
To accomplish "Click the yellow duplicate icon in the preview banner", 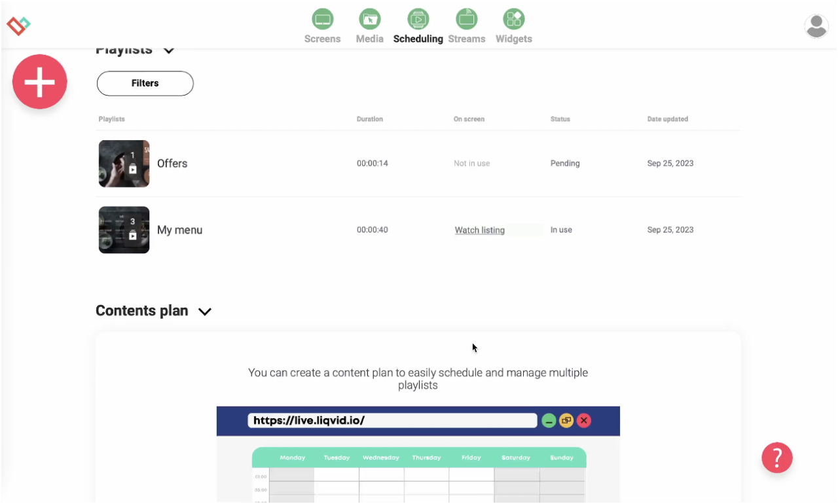I will tap(566, 420).
